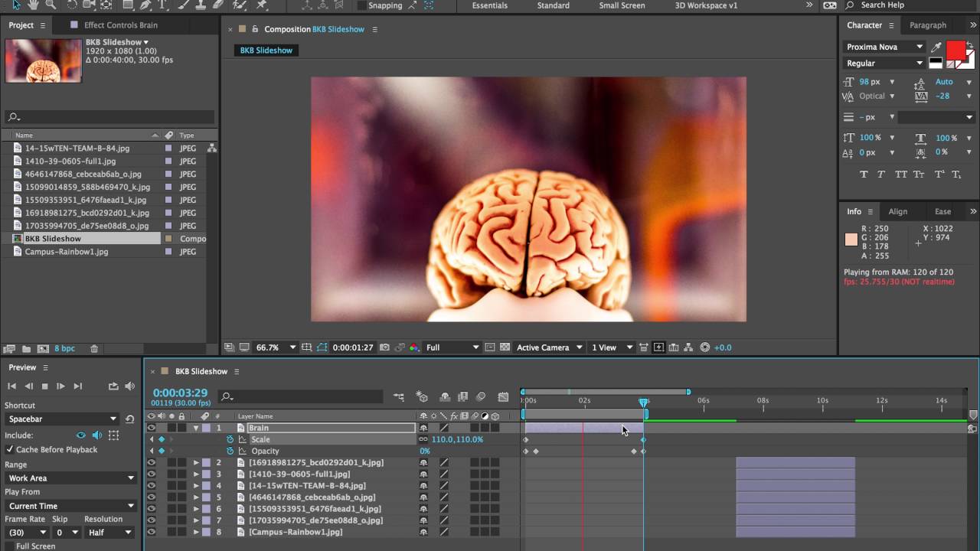980x551 pixels.
Task: Hide the Brain layer
Action: click(x=151, y=429)
